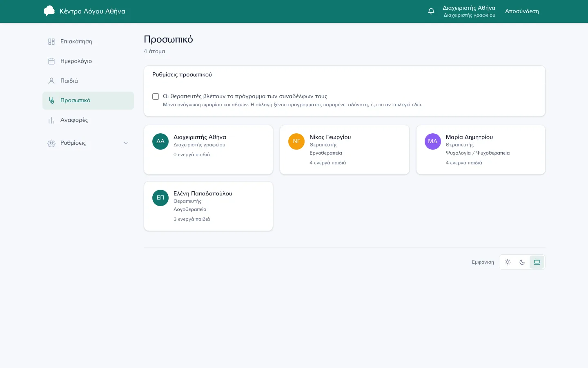Image resolution: width=588 pixels, height=368 pixels.
Task: Open the notifications bell
Action: 431,11
